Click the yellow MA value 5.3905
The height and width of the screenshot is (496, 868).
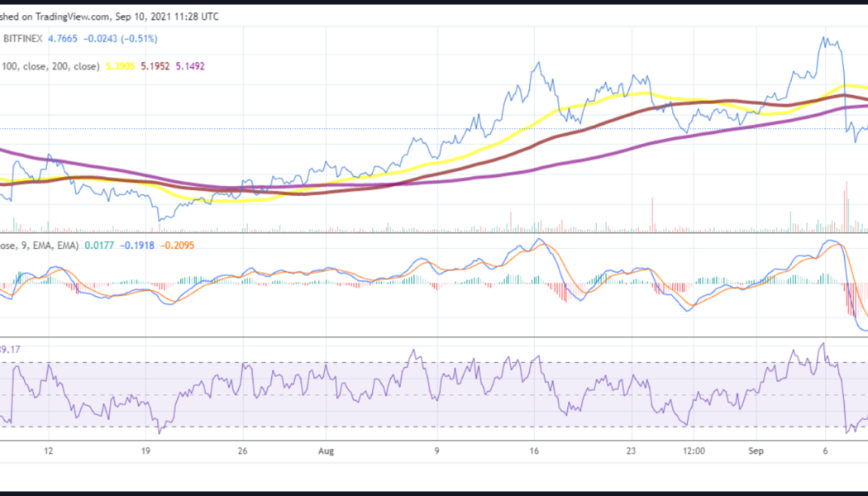click(120, 64)
